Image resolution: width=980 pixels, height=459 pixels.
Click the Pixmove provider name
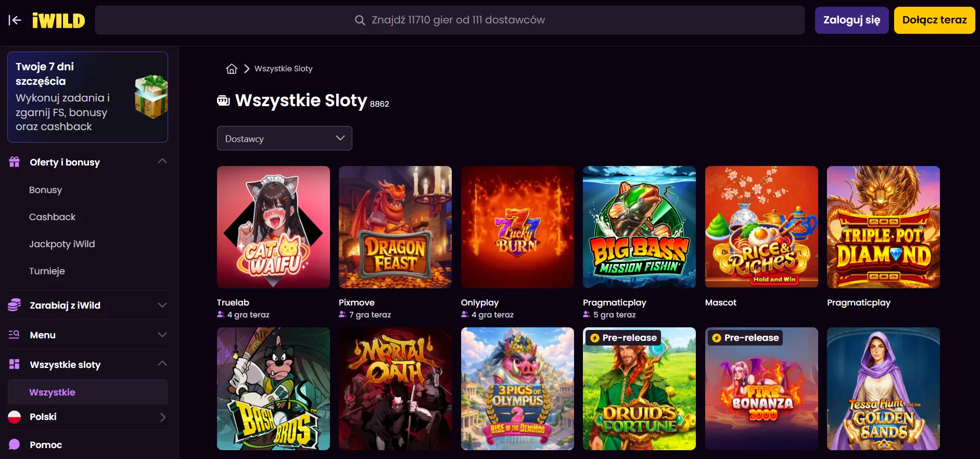[x=357, y=302]
